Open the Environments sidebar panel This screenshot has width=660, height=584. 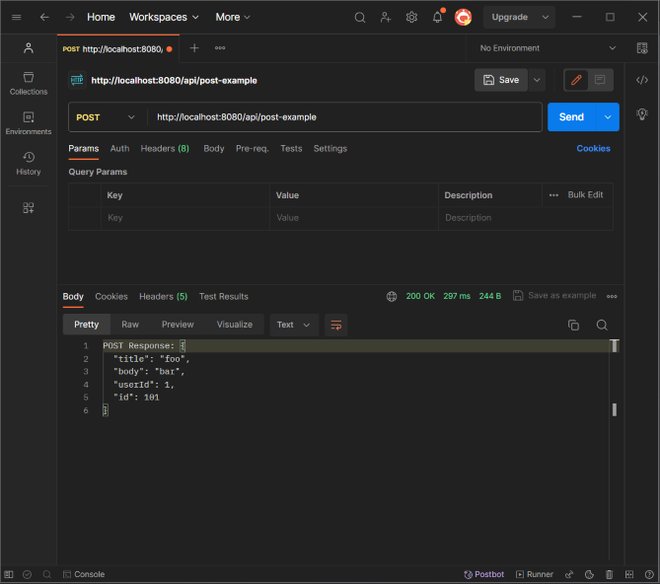(28, 123)
